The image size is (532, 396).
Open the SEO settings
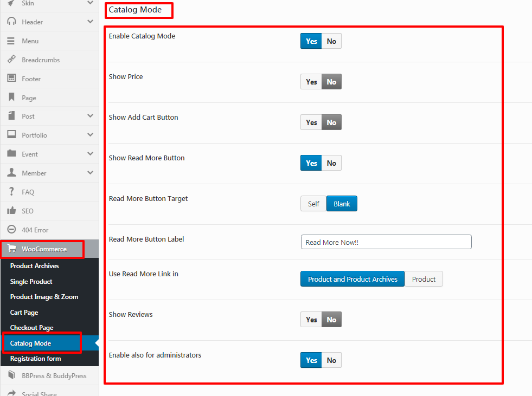click(49, 211)
